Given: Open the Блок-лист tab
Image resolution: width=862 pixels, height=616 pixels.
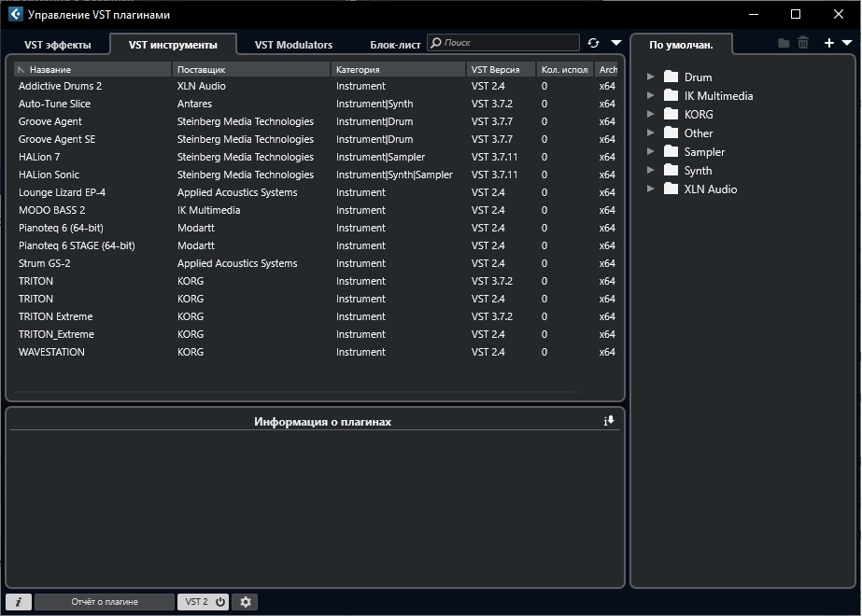Looking at the screenshot, I should click(x=395, y=45).
